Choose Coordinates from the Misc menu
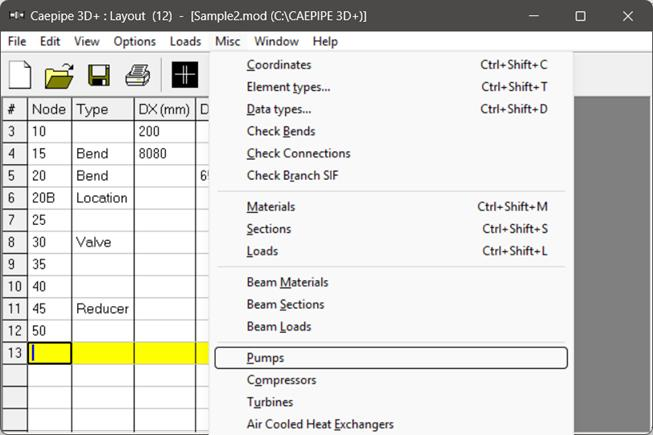 391,65
